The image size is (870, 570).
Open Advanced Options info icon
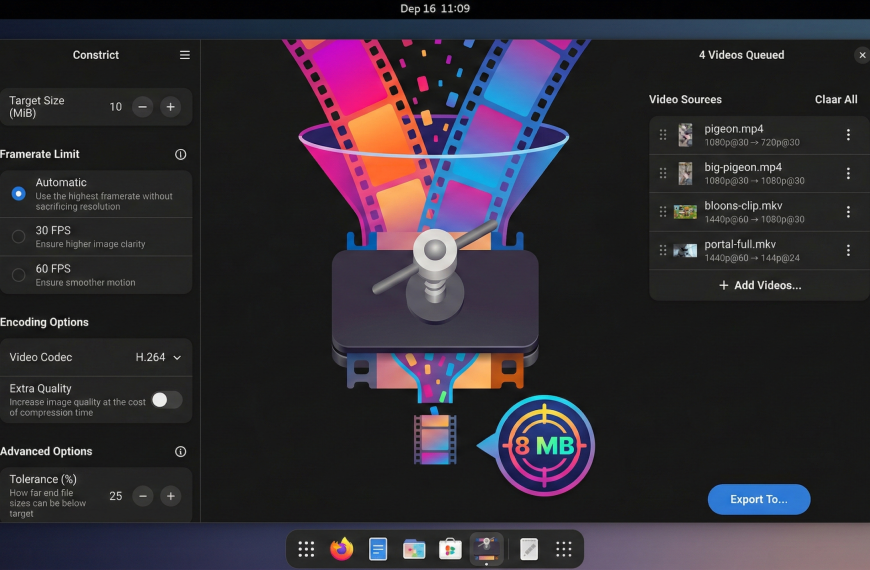point(180,451)
